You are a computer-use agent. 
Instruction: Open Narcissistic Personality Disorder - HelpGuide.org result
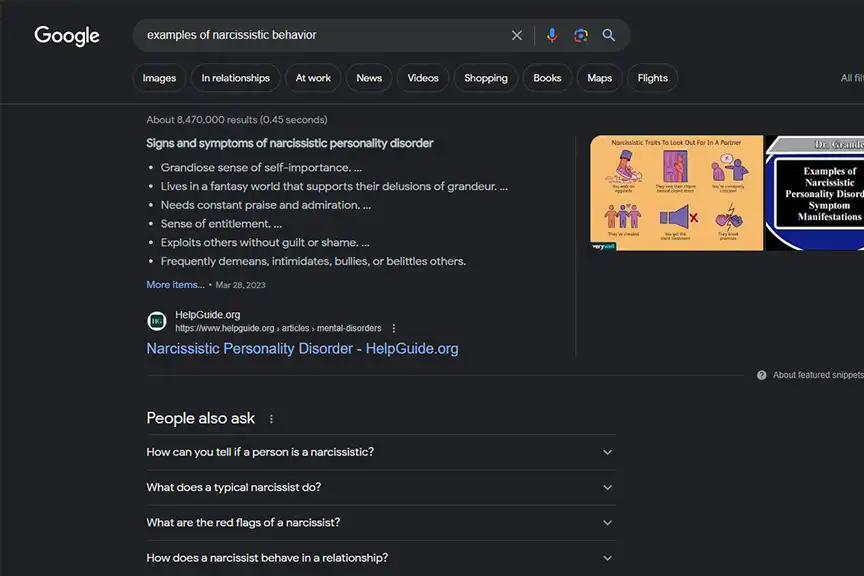click(x=302, y=348)
